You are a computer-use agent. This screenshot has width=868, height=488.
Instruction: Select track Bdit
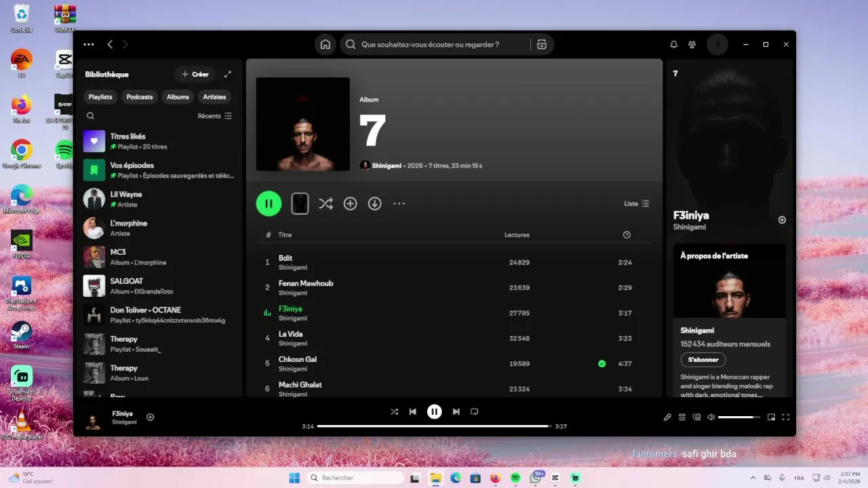pyautogui.click(x=454, y=262)
